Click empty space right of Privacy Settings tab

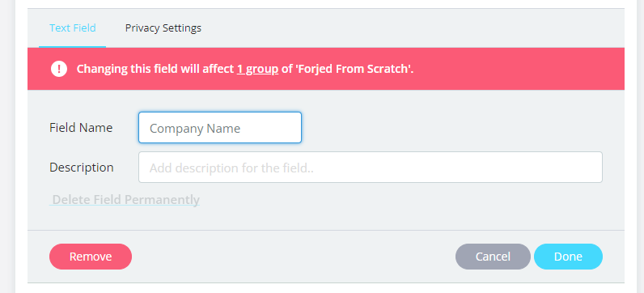[x=411, y=28]
